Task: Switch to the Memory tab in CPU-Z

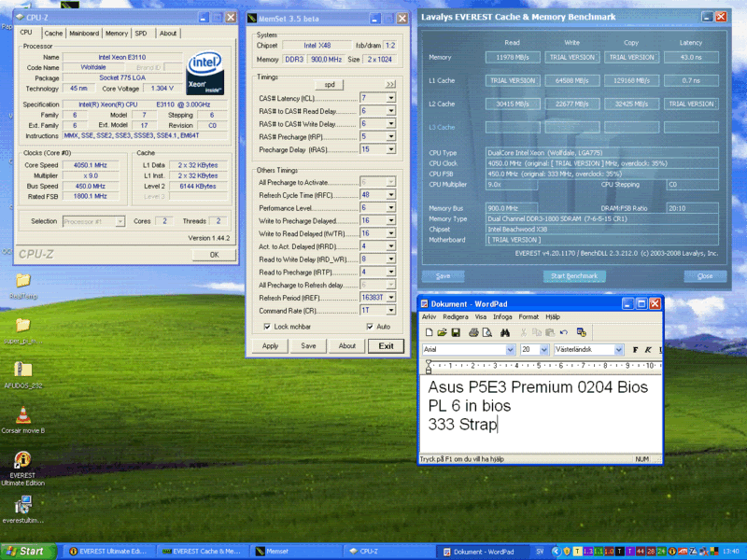Action: point(117,34)
